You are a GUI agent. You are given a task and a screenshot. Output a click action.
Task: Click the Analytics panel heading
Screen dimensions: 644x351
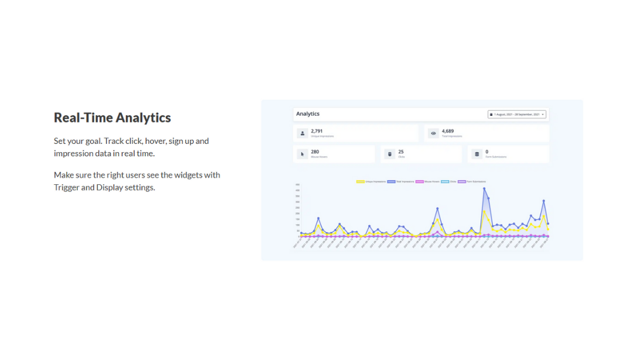click(x=308, y=113)
